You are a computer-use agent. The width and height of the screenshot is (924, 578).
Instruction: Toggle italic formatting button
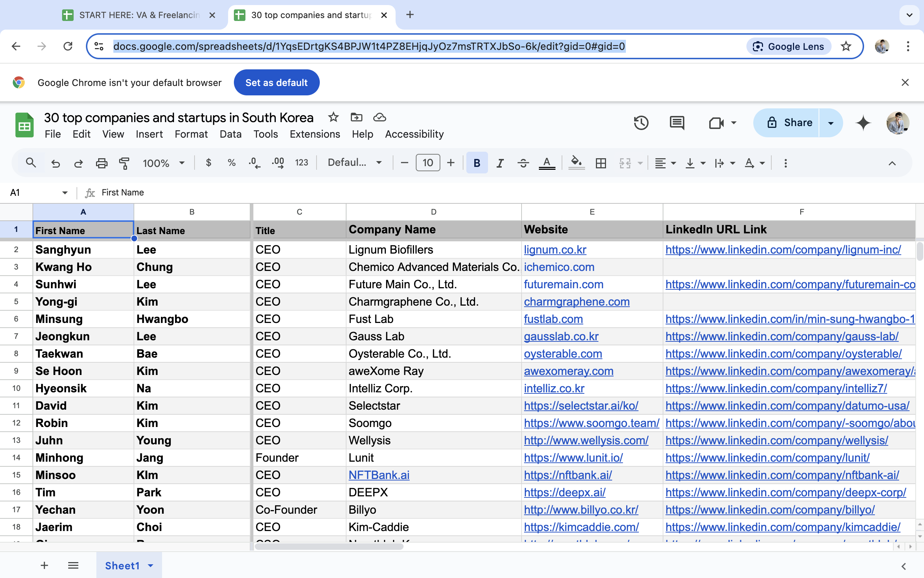click(x=500, y=163)
